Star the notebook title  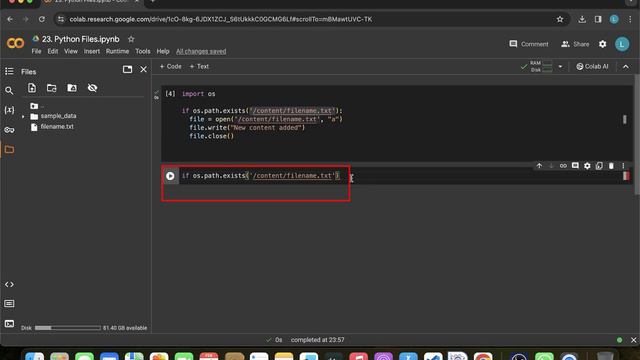131,39
